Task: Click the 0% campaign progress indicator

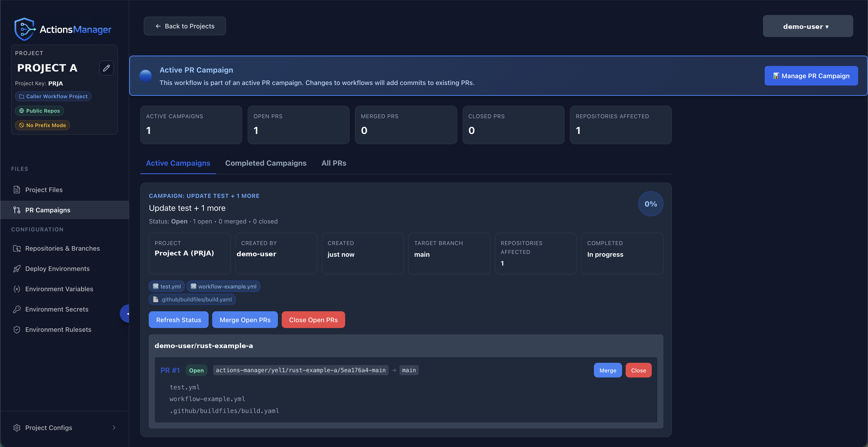Action: click(651, 204)
